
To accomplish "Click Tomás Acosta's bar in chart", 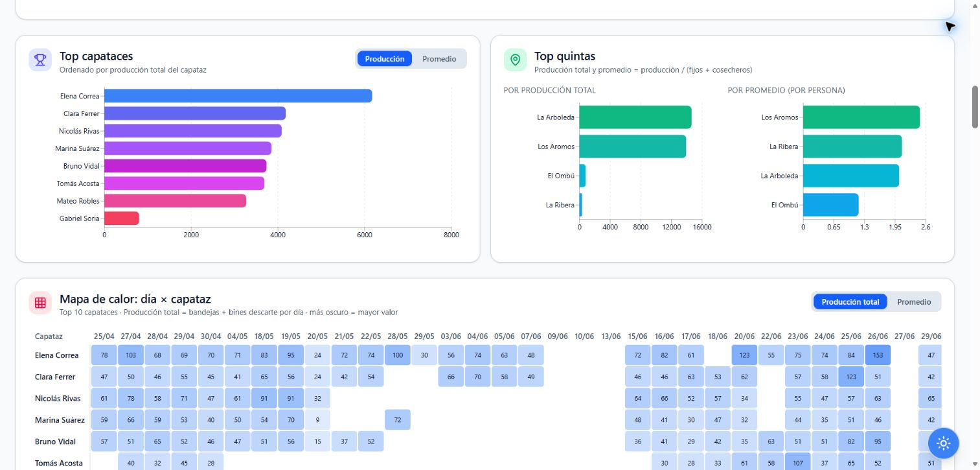I will (x=184, y=183).
